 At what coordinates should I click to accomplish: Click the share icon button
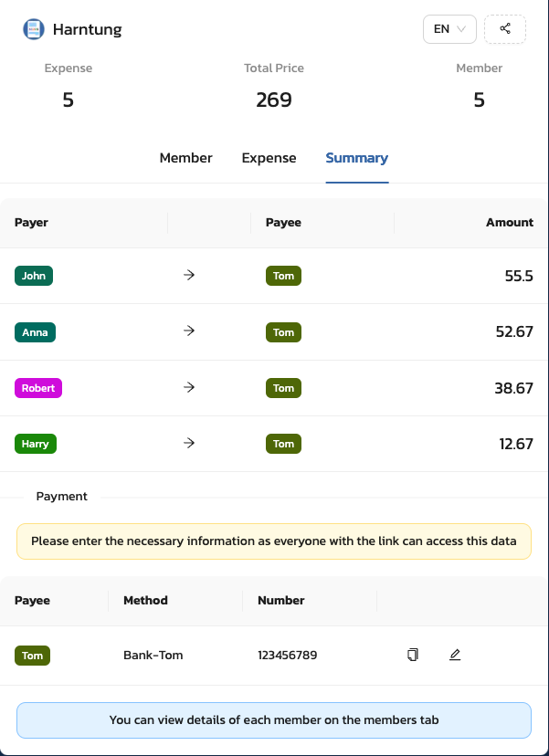(504, 29)
